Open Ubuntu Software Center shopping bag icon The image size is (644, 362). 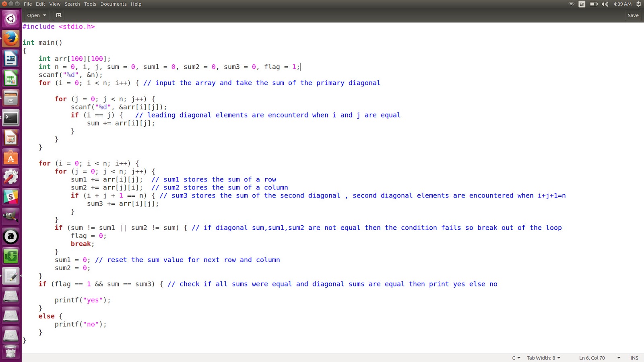point(11,157)
